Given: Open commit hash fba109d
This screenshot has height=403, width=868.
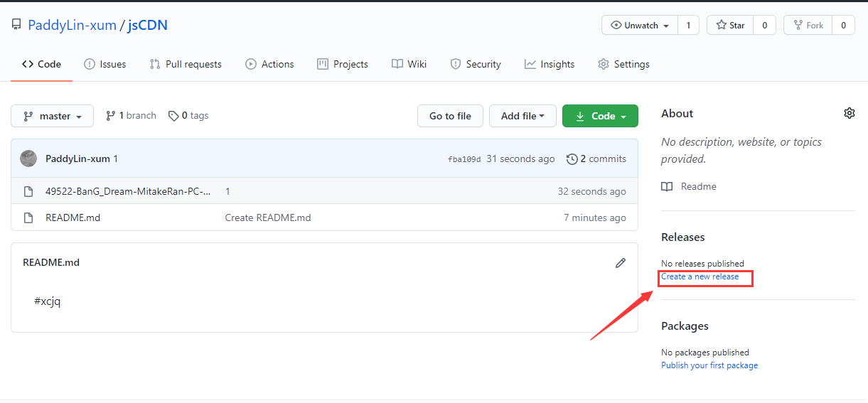Looking at the screenshot, I should click(x=464, y=159).
